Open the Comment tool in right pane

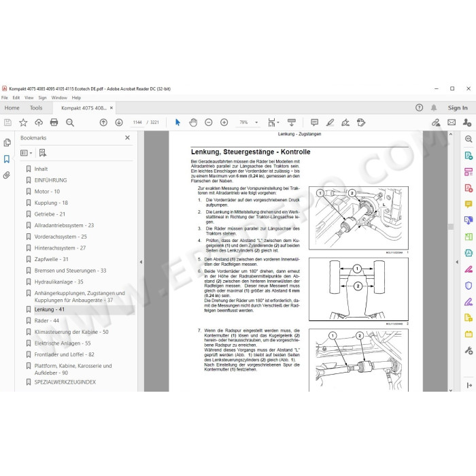[469, 204]
